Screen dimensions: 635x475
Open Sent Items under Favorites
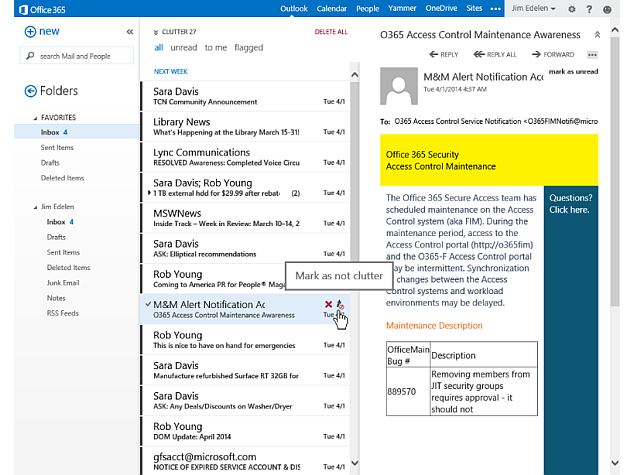coord(57,148)
